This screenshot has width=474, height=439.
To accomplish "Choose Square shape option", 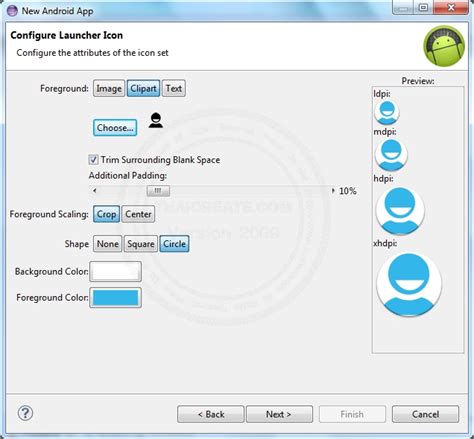I will [x=141, y=244].
